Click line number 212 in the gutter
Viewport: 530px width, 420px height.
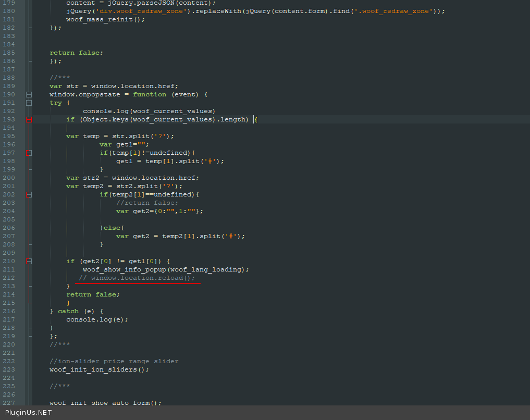[9, 278]
